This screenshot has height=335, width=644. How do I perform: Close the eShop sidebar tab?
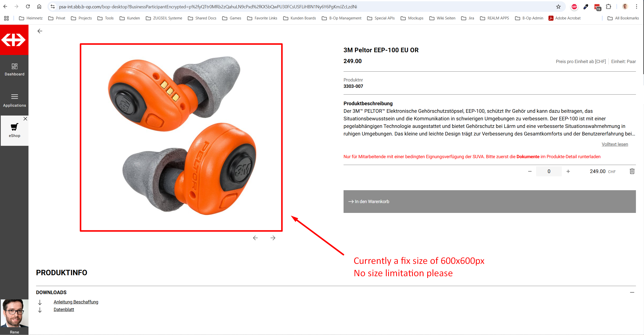25,119
